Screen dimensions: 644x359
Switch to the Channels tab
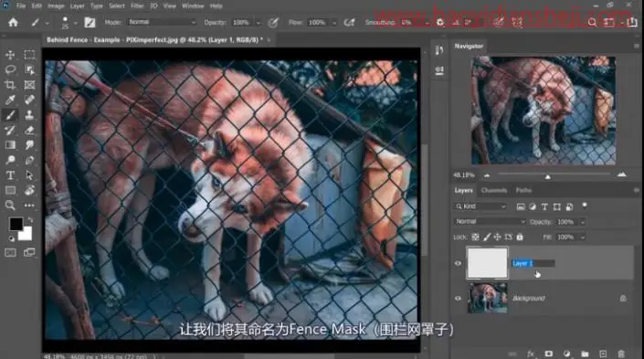tap(493, 190)
